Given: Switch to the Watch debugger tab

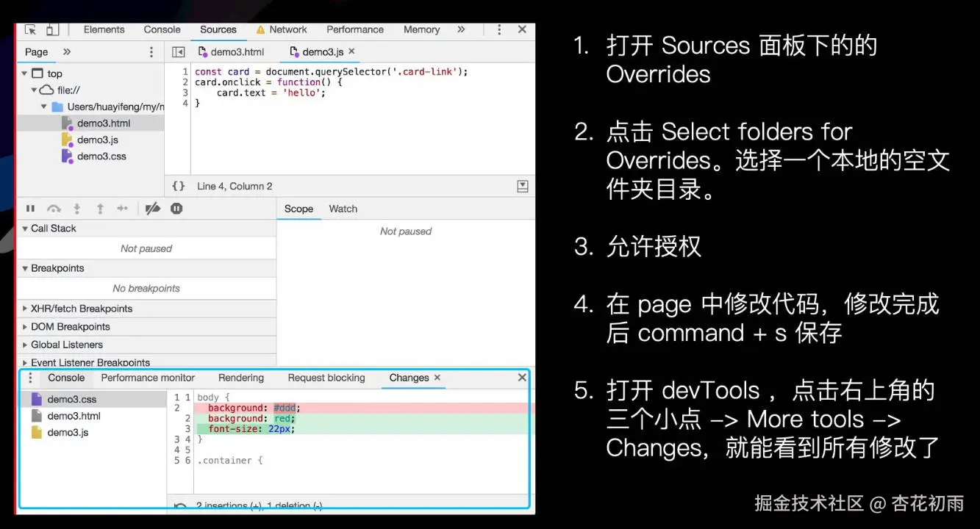Looking at the screenshot, I should pyautogui.click(x=343, y=209).
